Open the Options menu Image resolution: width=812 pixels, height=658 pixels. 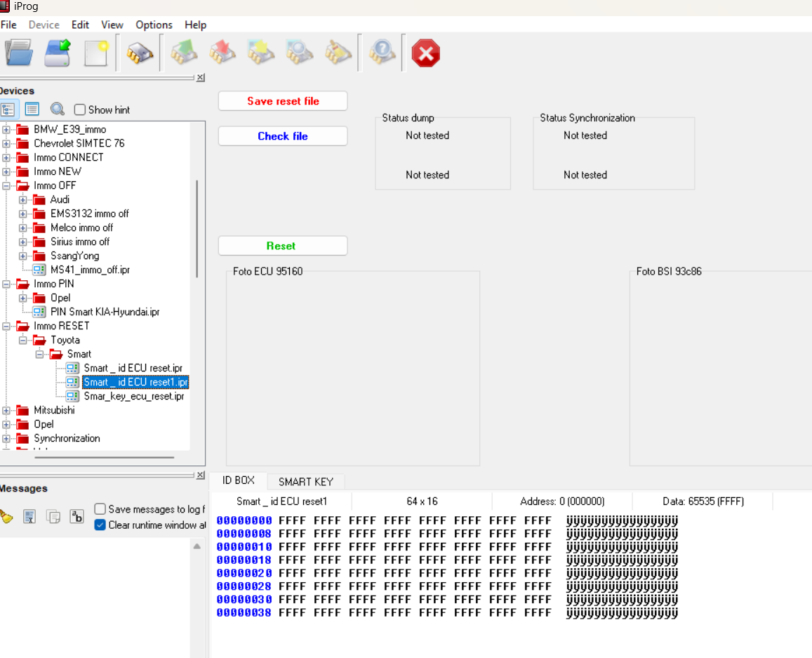[x=154, y=25]
